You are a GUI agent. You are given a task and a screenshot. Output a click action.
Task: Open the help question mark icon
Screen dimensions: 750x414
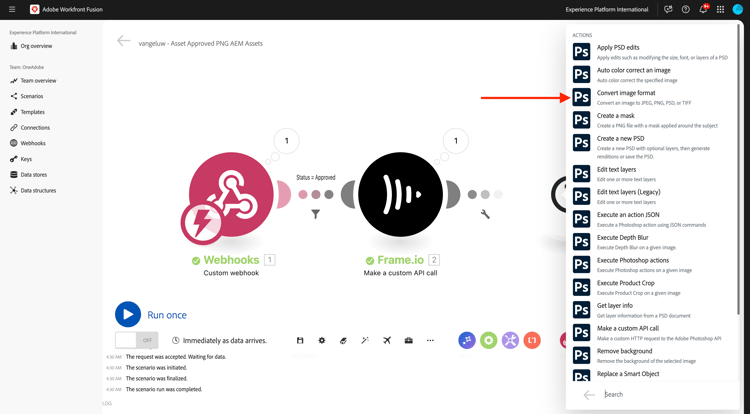pos(685,9)
